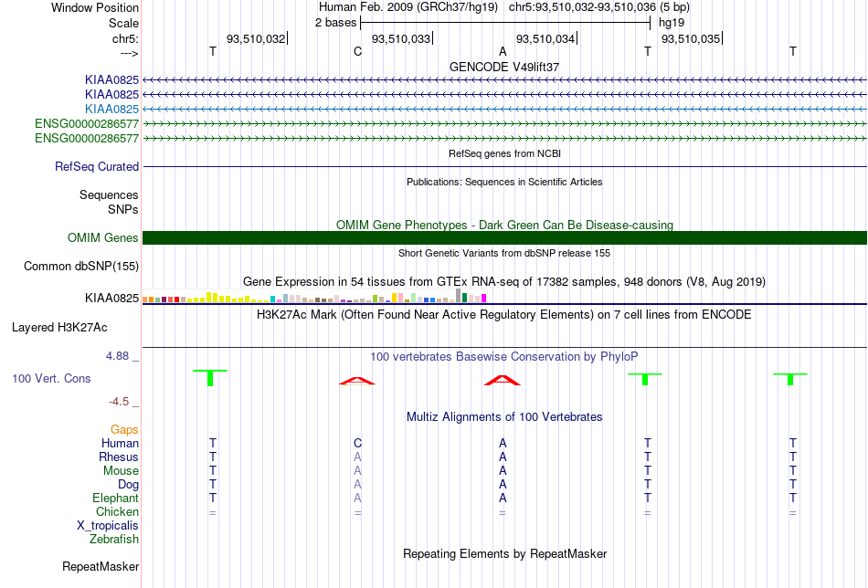
Task: Click the 2 bases scale label
Action: pos(335,23)
